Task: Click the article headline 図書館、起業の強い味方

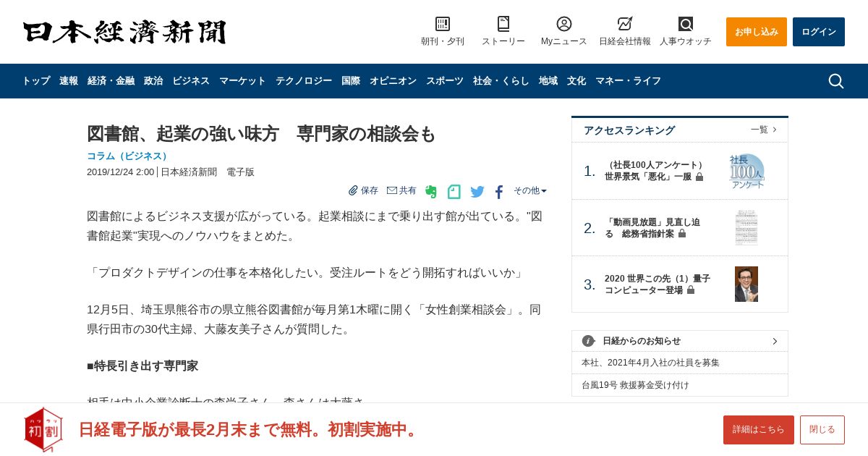Action: pos(261,134)
